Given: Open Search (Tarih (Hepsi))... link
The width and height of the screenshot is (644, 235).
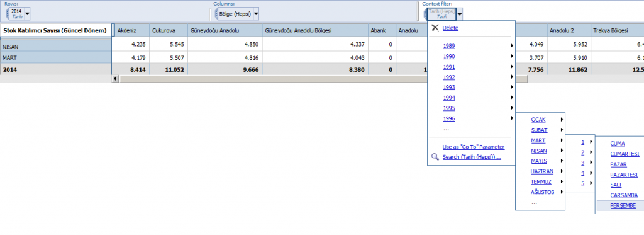Looking at the screenshot, I should point(472,157).
